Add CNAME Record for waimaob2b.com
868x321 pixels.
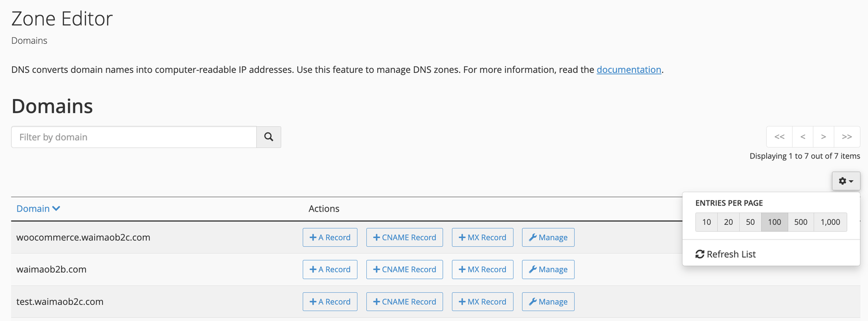click(404, 269)
